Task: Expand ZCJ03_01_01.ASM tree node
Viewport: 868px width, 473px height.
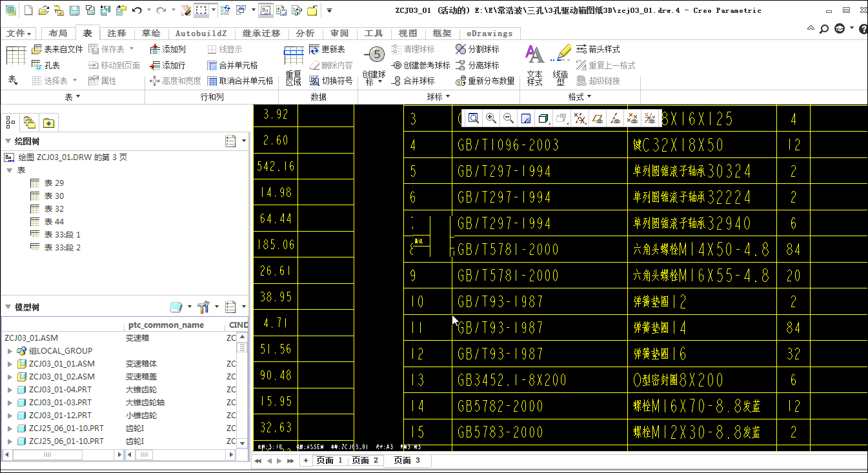Action: pyautogui.click(x=10, y=364)
